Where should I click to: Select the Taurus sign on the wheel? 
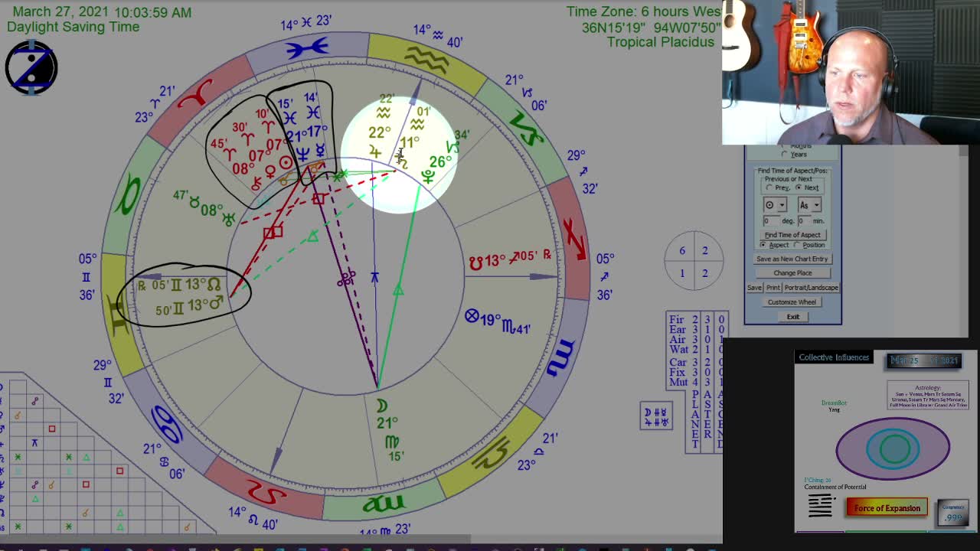pyautogui.click(x=129, y=195)
